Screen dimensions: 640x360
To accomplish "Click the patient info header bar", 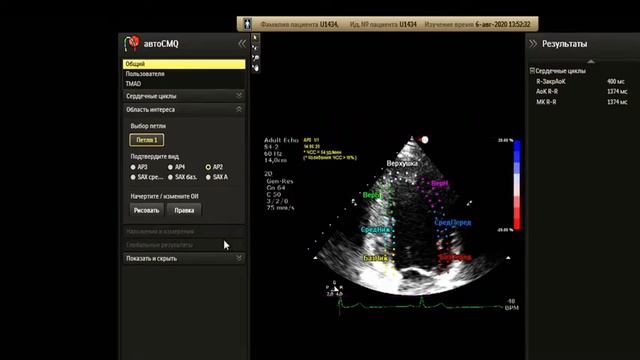I will pyautogui.click(x=387, y=24).
